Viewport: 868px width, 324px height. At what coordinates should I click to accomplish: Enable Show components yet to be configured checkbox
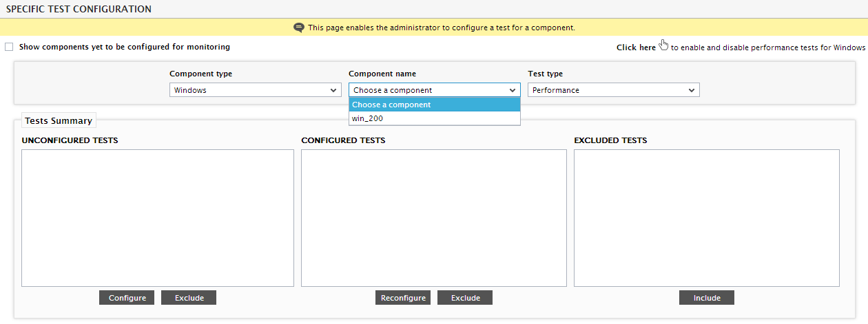[9, 47]
